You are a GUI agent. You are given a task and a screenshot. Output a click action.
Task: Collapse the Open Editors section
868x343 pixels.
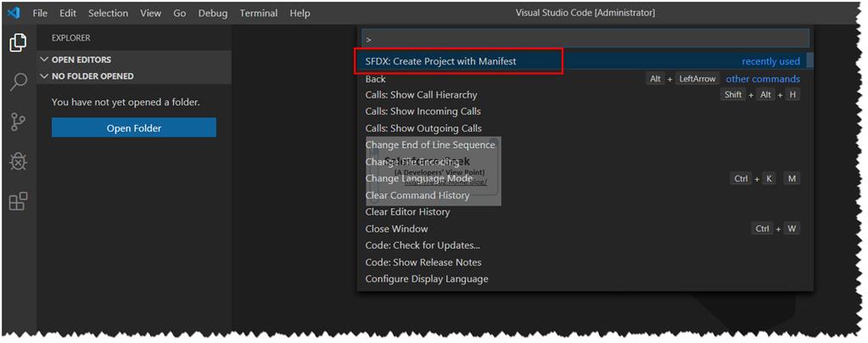coord(134,59)
